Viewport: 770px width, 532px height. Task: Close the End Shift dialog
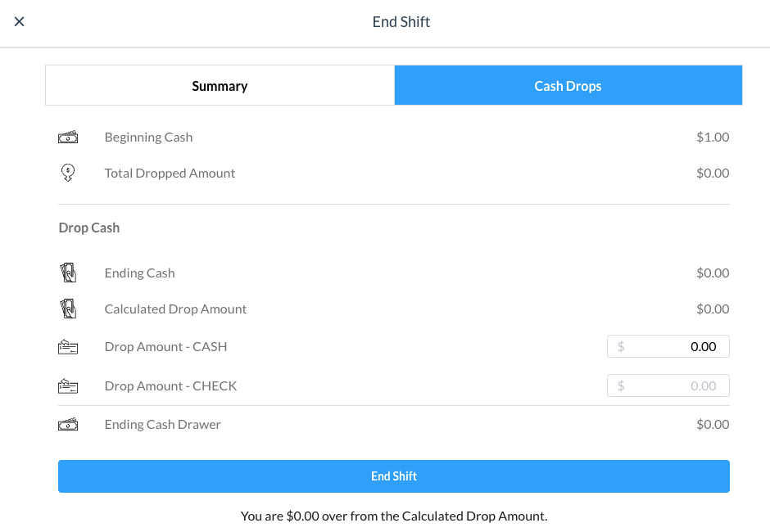pyautogui.click(x=20, y=22)
